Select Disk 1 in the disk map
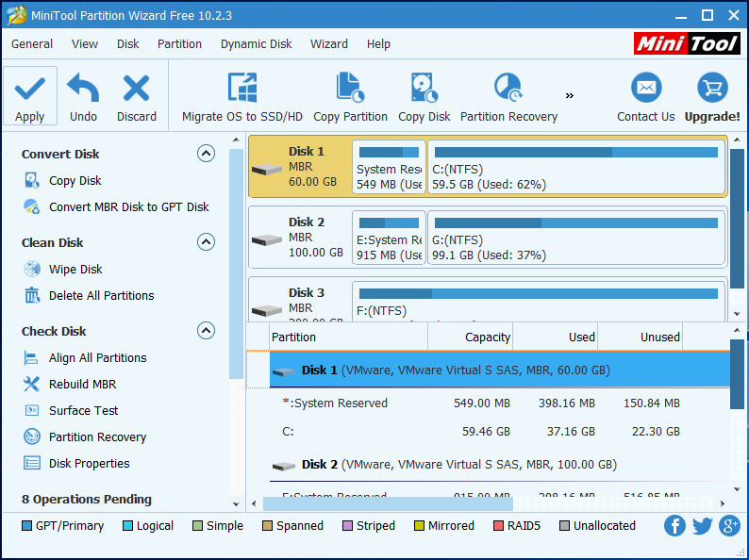749x560 pixels. [x=301, y=167]
